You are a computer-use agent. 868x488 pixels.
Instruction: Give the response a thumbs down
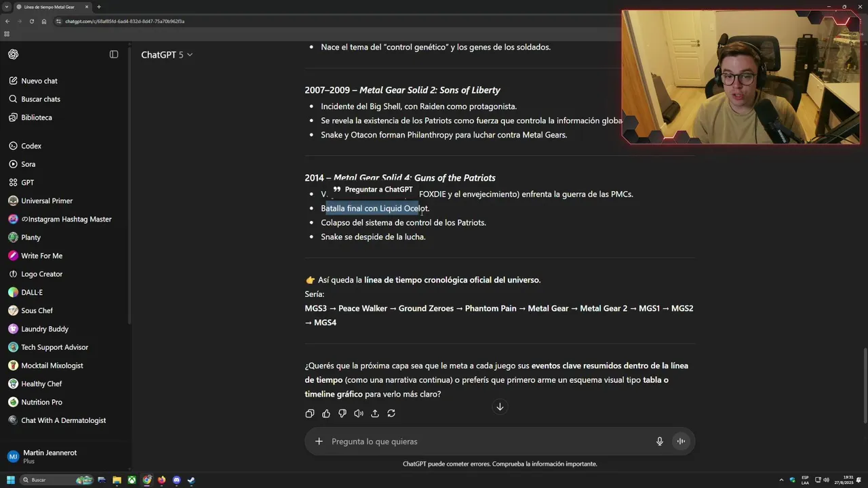click(x=342, y=413)
